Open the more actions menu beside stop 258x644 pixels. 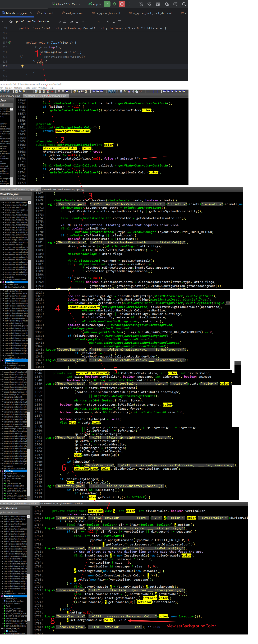129,4
